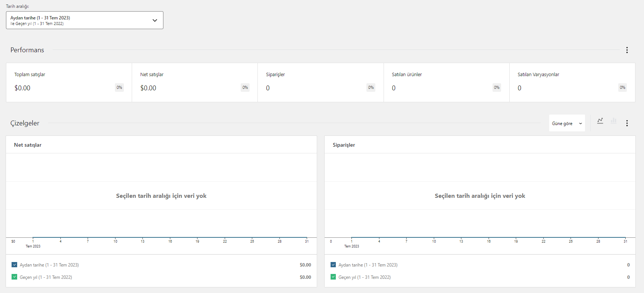Open the Satılan ürünler performance card
Viewport: 644px width, 293px height.
[447, 82]
